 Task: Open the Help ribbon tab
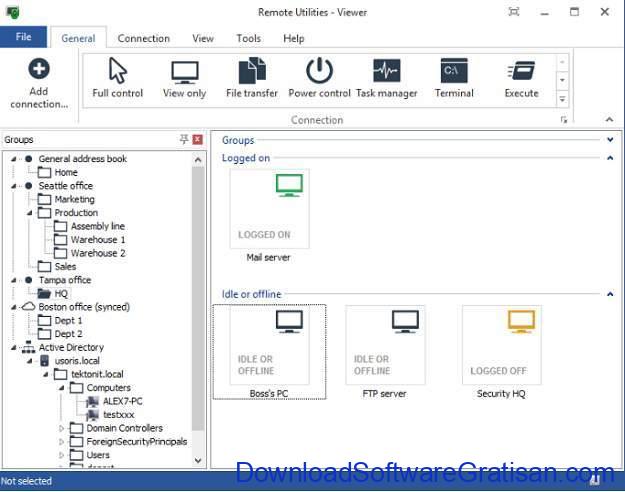pyautogui.click(x=293, y=38)
